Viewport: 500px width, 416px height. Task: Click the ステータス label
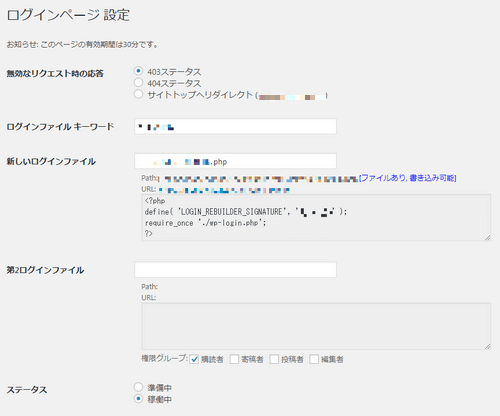[x=27, y=390]
